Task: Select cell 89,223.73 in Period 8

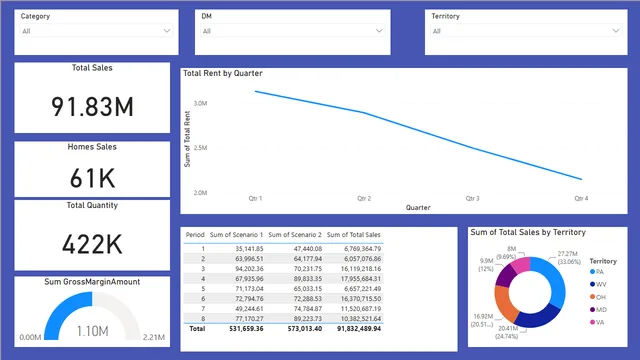Action: coord(308,318)
